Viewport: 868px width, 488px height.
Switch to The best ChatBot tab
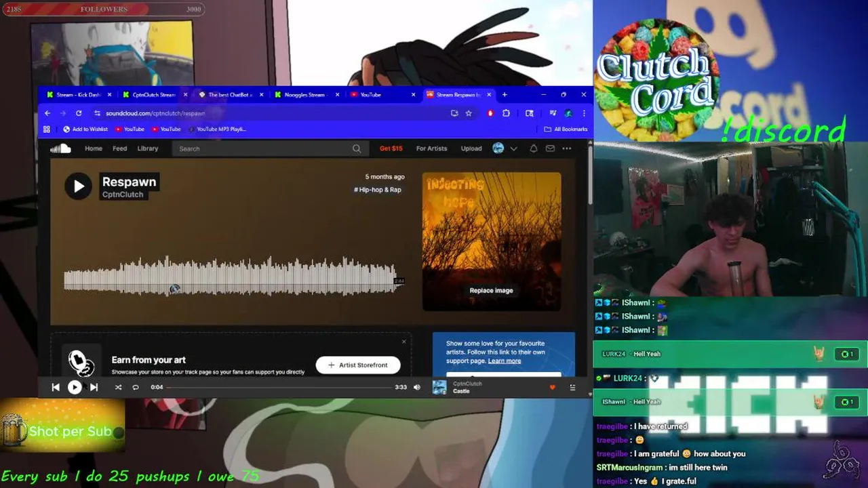[x=231, y=95]
